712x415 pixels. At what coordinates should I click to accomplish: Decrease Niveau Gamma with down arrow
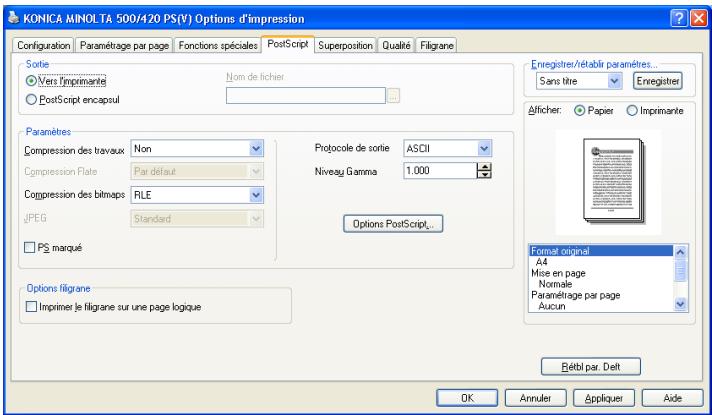(x=485, y=175)
